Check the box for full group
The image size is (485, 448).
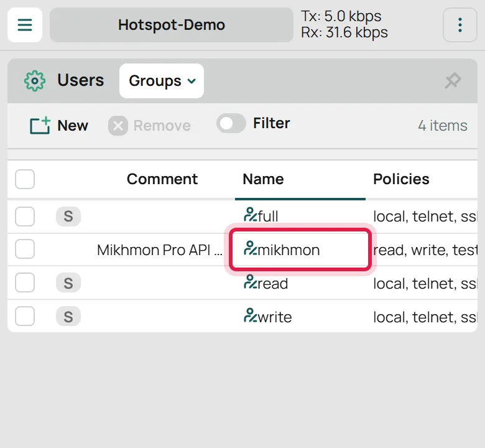tap(25, 217)
